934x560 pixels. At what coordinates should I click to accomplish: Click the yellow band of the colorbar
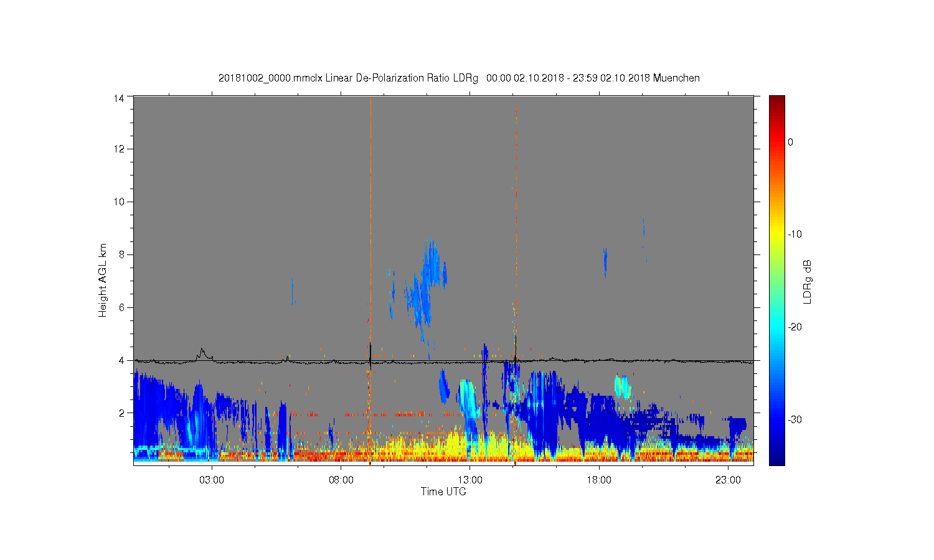(x=776, y=235)
